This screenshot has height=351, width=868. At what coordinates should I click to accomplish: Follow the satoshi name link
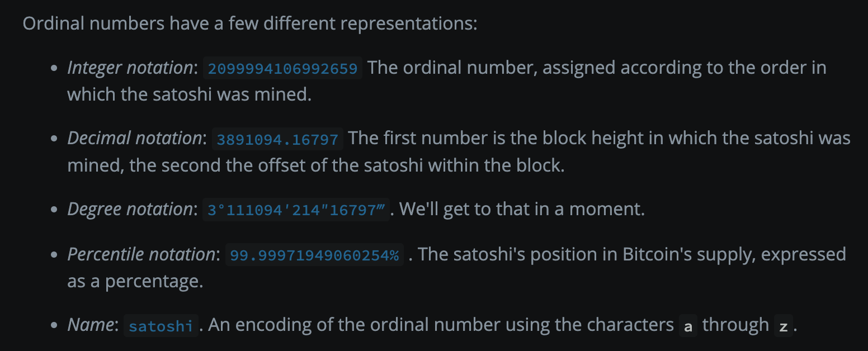pos(161,326)
